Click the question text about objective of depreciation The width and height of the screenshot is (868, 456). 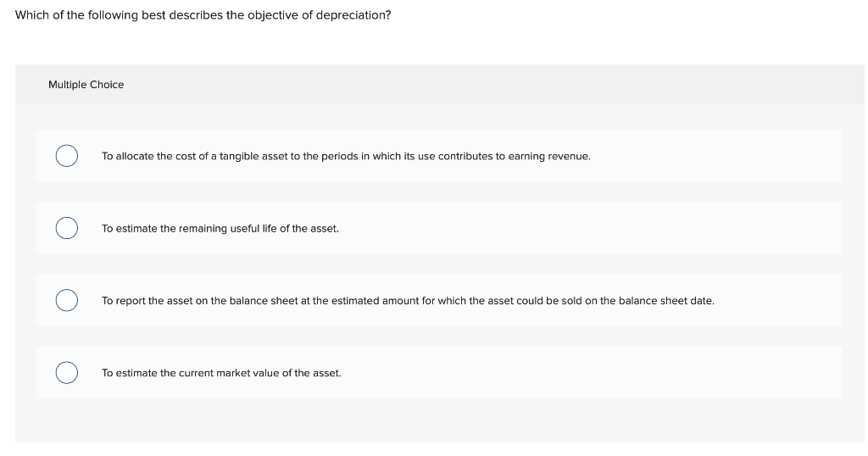tap(203, 15)
